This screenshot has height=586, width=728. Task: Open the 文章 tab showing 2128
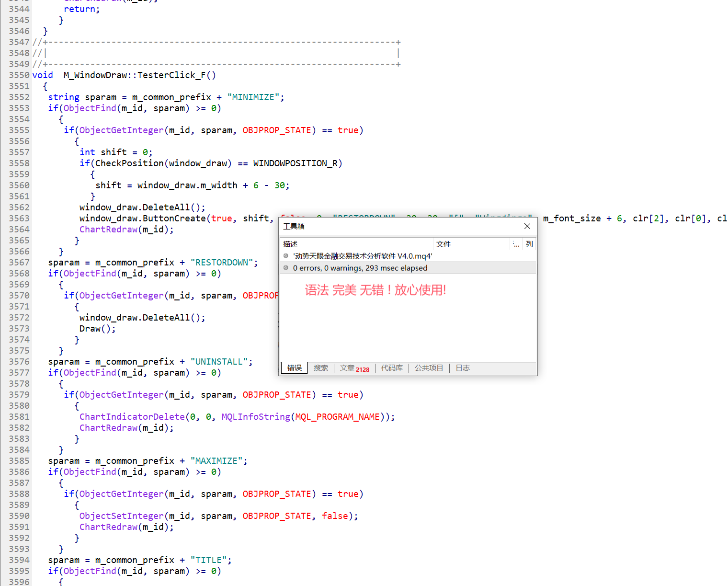pyautogui.click(x=354, y=368)
